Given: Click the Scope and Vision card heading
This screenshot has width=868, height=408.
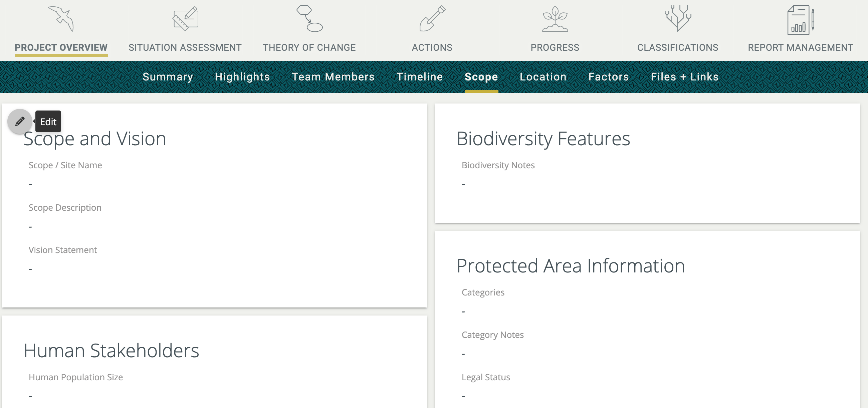Looking at the screenshot, I should tap(95, 139).
